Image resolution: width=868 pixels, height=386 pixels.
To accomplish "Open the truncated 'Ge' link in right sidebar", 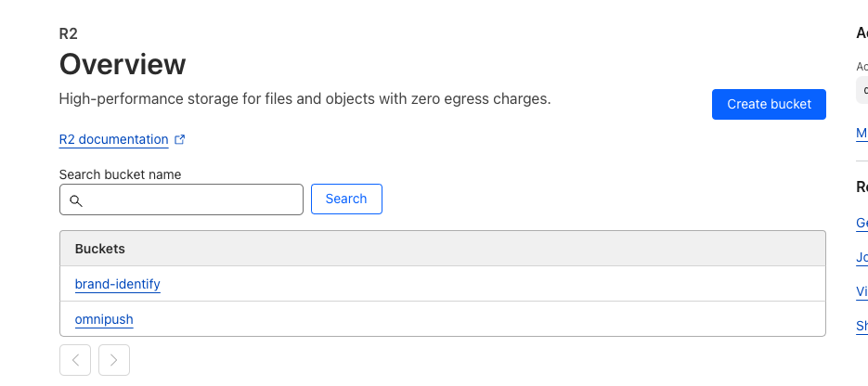I will (x=862, y=224).
